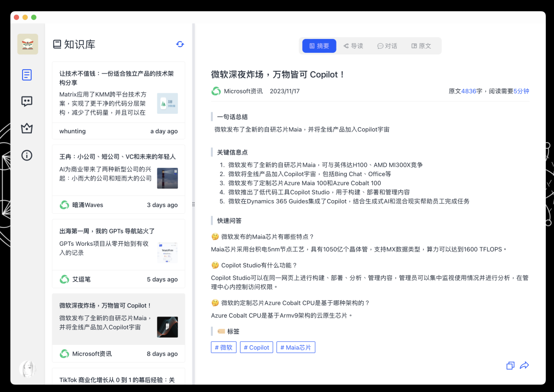The width and height of the screenshot is (554, 392).
Task: Click question about Azure Cobalt CPU architecture
Action: pyautogui.click(x=295, y=303)
